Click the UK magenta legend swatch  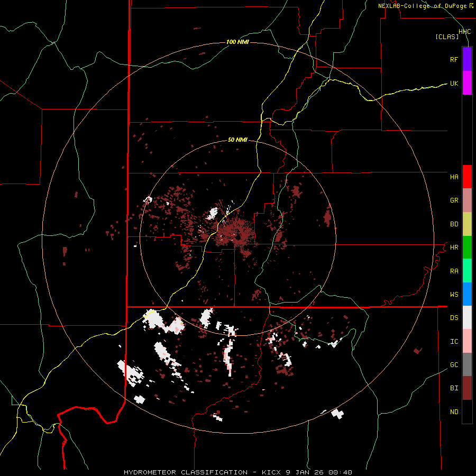coord(467,83)
